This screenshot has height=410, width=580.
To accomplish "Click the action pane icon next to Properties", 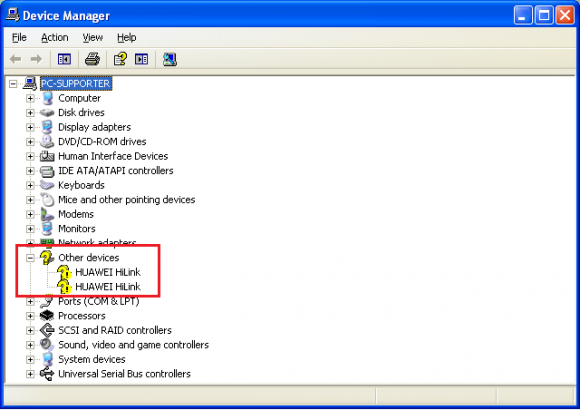I will [141, 59].
